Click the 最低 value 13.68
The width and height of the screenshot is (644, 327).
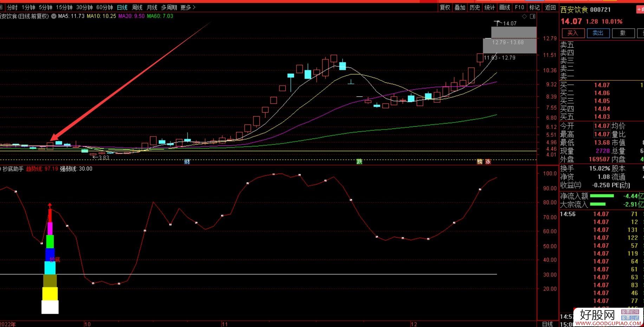coord(602,143)
